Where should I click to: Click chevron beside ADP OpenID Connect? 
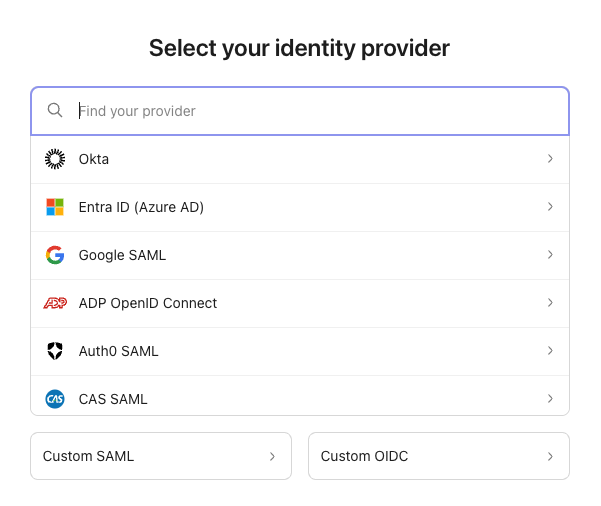click(x=550, y=303)
